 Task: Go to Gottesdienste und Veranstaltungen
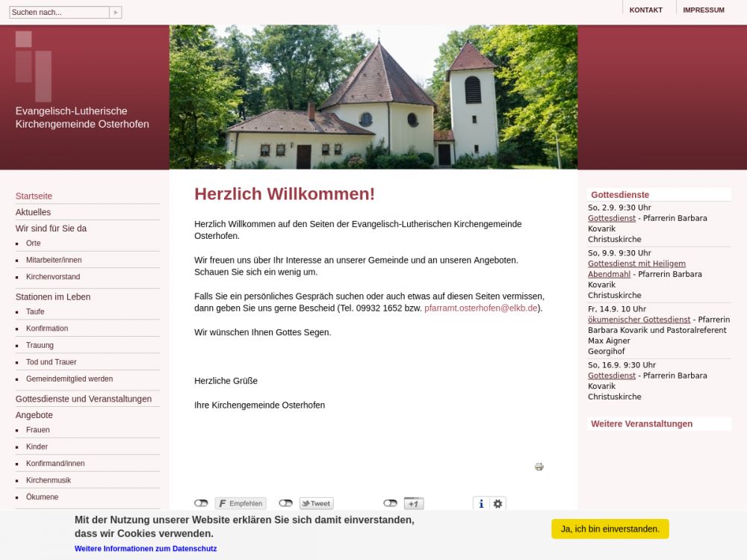tap(84, 399)
